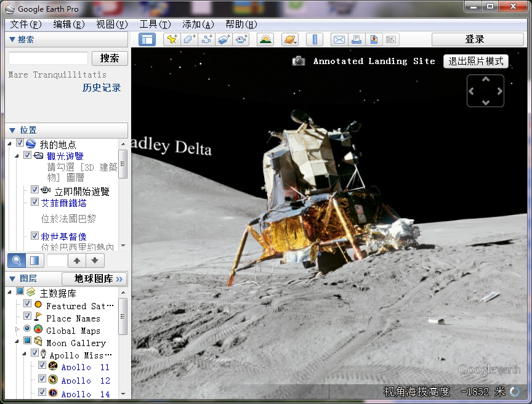The width and height of the screenshot is (532, 404).
Task: Show sunlight across the landscape
Action: [x=265, y=39]
